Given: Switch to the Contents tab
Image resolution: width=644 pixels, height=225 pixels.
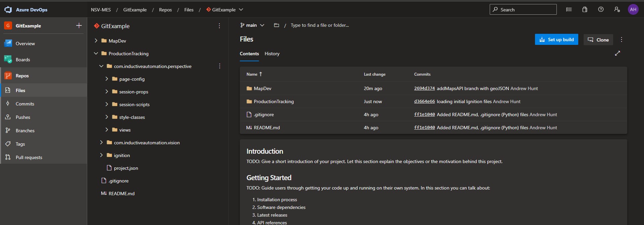Looking at the screenshot, I should click(249, 54).
